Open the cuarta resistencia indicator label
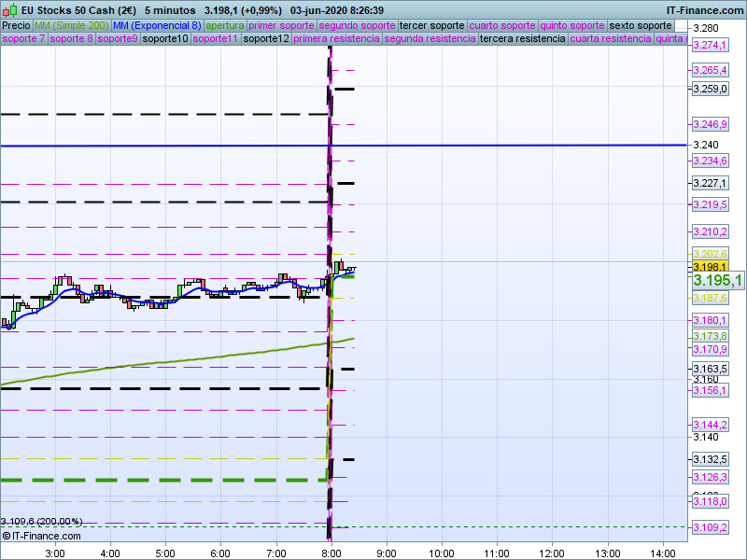The height and width of the screenshot is (560, 747). pyautogui.click(x=610, y=39)
